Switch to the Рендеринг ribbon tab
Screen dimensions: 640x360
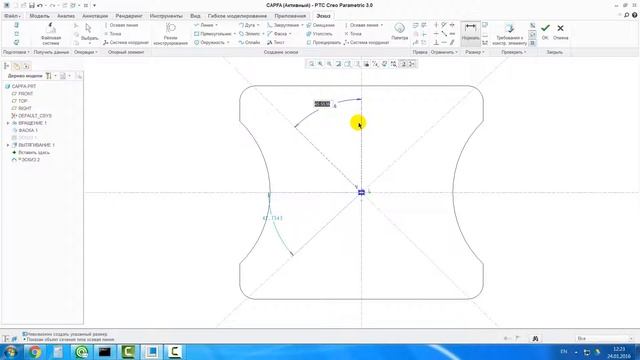[129, 16]
